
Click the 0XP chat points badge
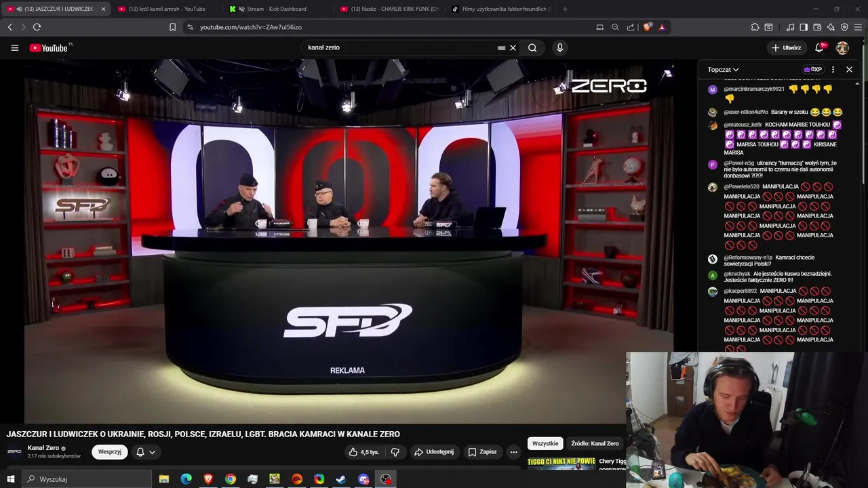coord(812,69)
